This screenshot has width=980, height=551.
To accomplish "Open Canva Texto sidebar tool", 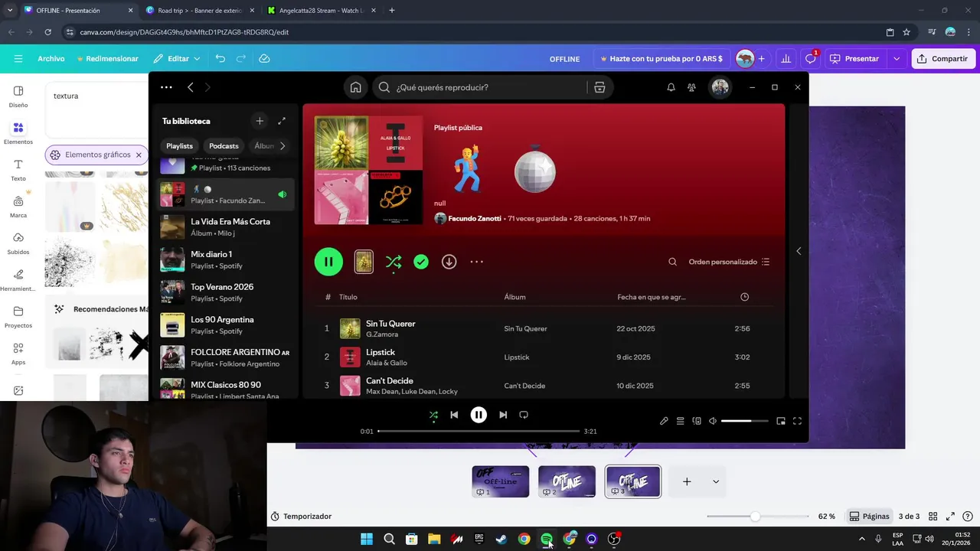I will point(18,169).
